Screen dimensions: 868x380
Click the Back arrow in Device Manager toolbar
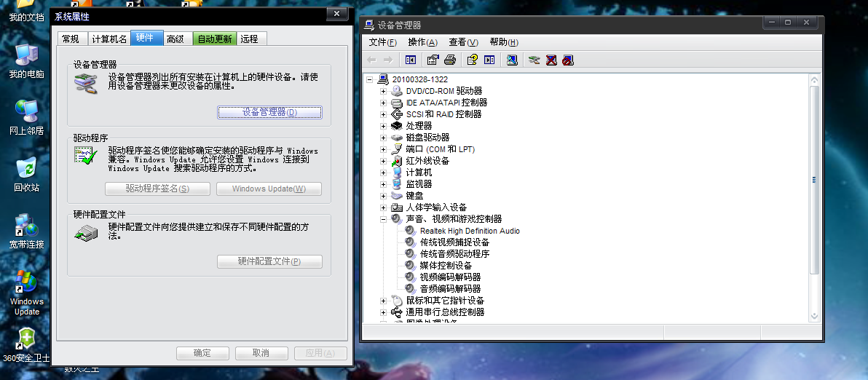tap(372, 60)
